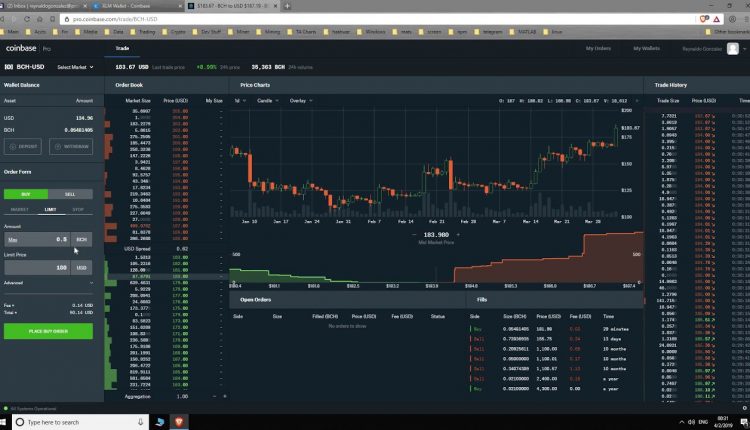This screenshot has width=750, height=430.
Task: Switch order type to LIMIT
Action: [50, 209]
